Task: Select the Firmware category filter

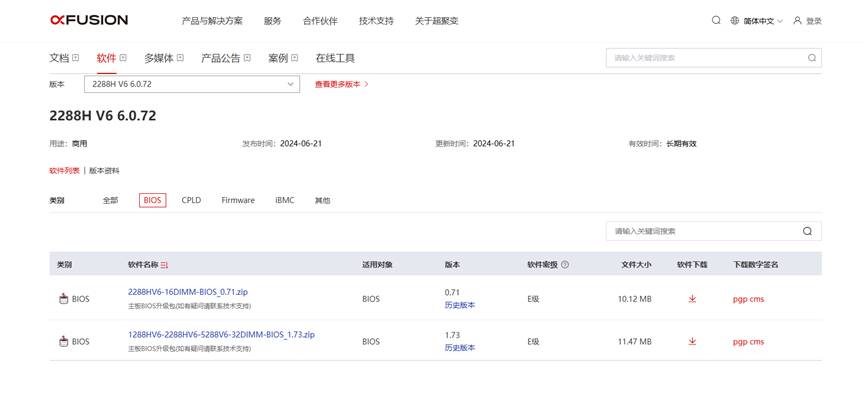Action: (x=238, y=200)
